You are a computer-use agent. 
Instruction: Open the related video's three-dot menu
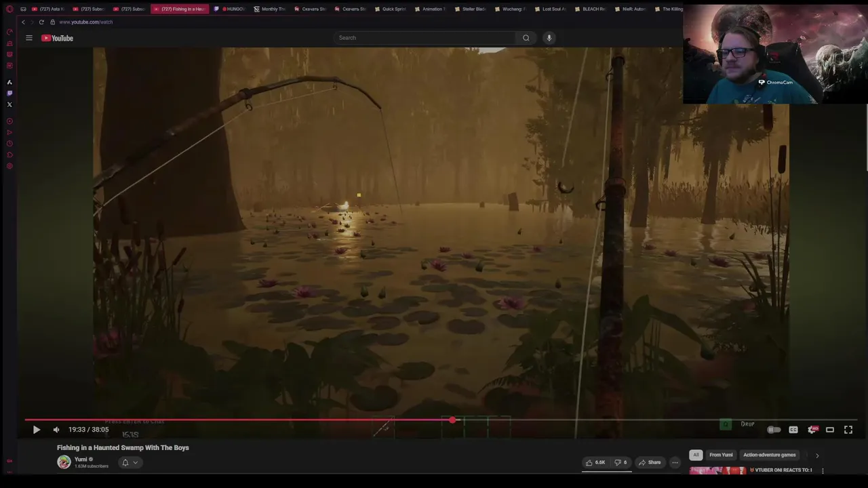coord(823,470)
